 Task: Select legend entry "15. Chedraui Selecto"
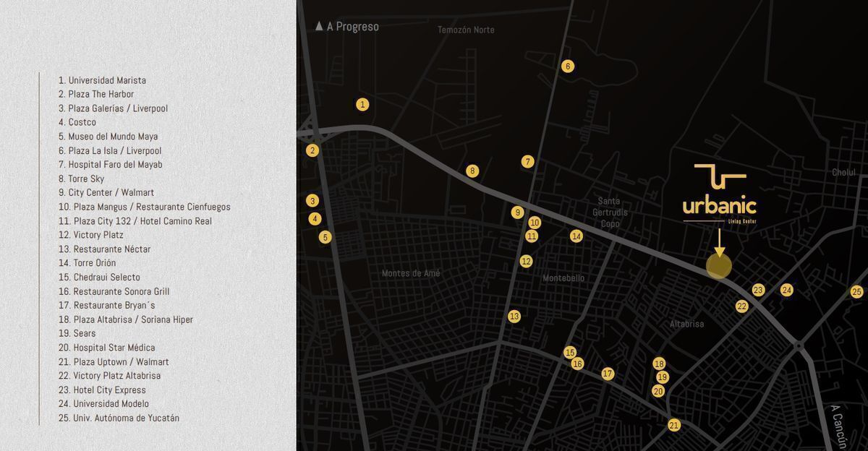(x=99, y=278)
